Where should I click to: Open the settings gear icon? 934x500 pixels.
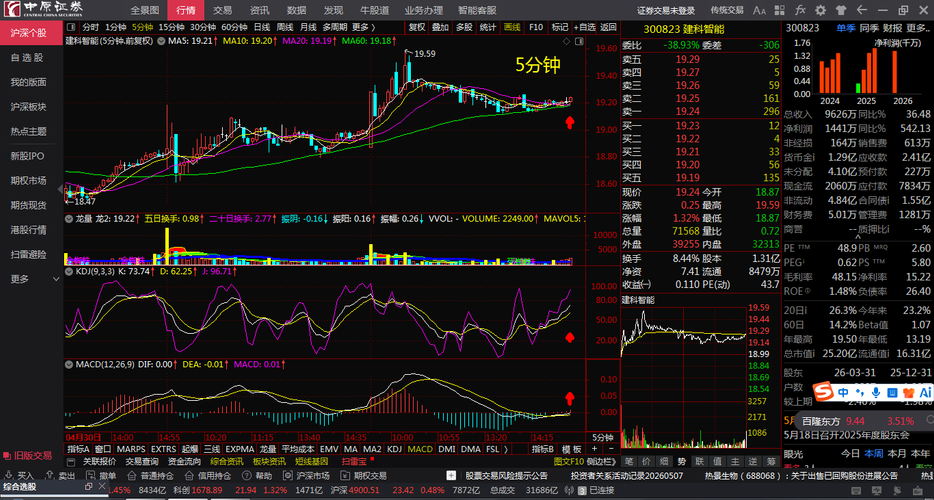point(820,10)
